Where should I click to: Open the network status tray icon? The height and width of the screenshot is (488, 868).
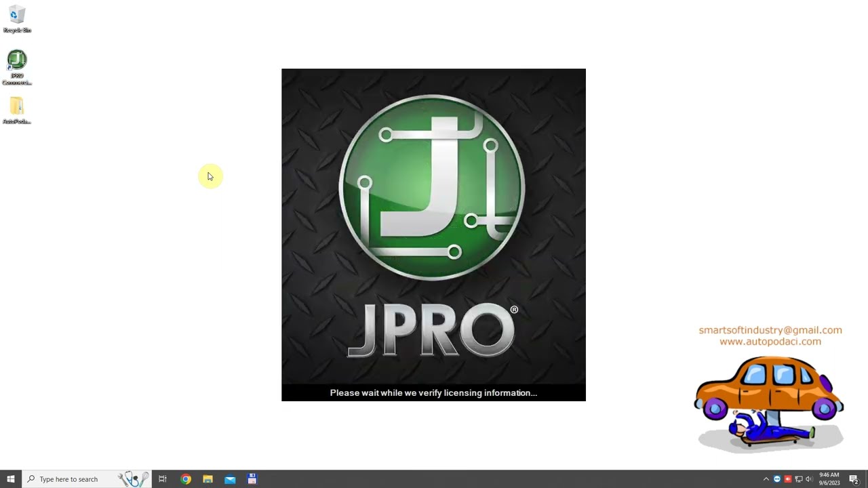point(799,479)
